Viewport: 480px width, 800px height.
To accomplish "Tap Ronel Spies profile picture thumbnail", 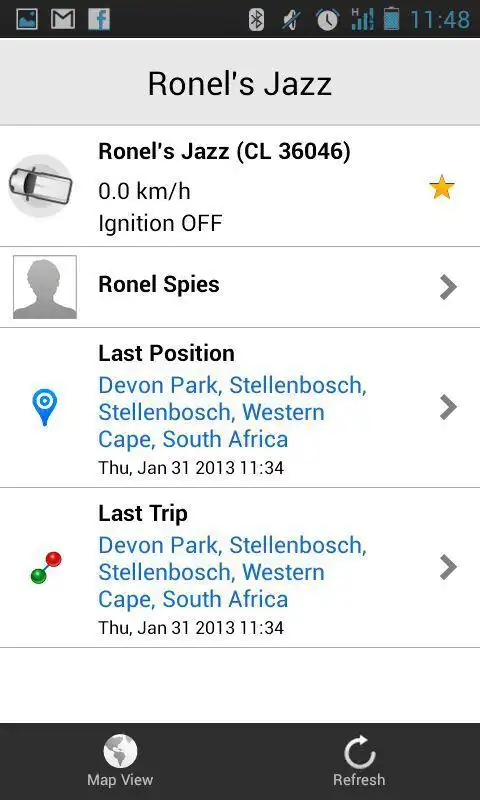I will point(45,287).
